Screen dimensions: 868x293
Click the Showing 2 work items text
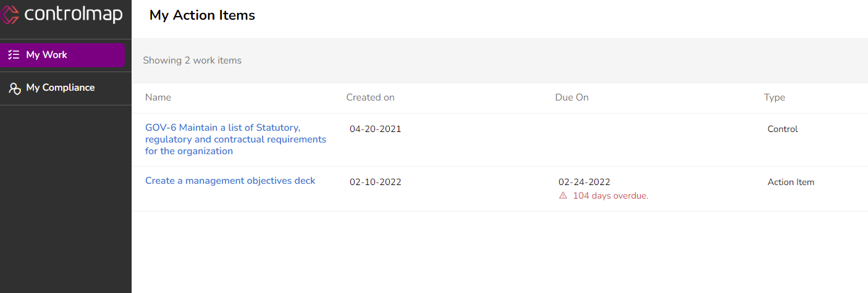192,60
